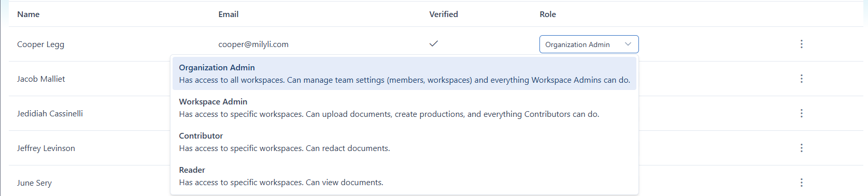Click the Email column header
This screenshot has width=868, height=196.
coord(229,14)
